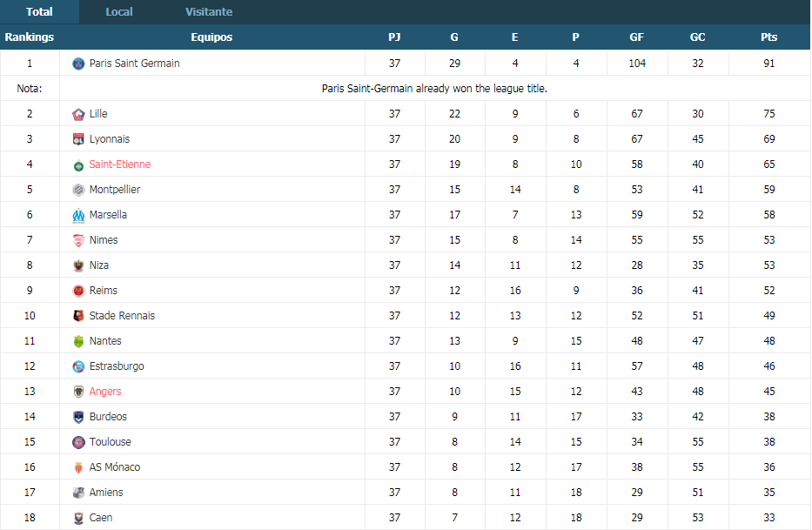Click the Rankings column header
The height and width of the screenshot is (530, 812).
[30, 37]
